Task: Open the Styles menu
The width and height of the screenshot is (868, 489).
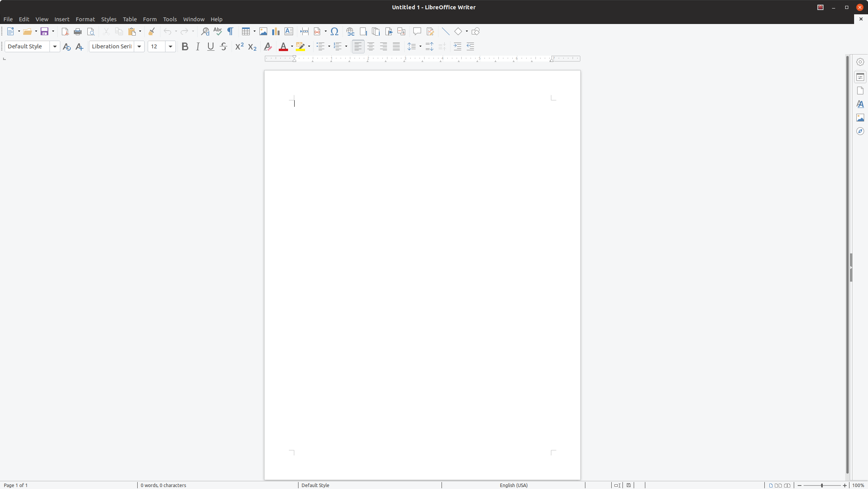Action: point(109,19)
